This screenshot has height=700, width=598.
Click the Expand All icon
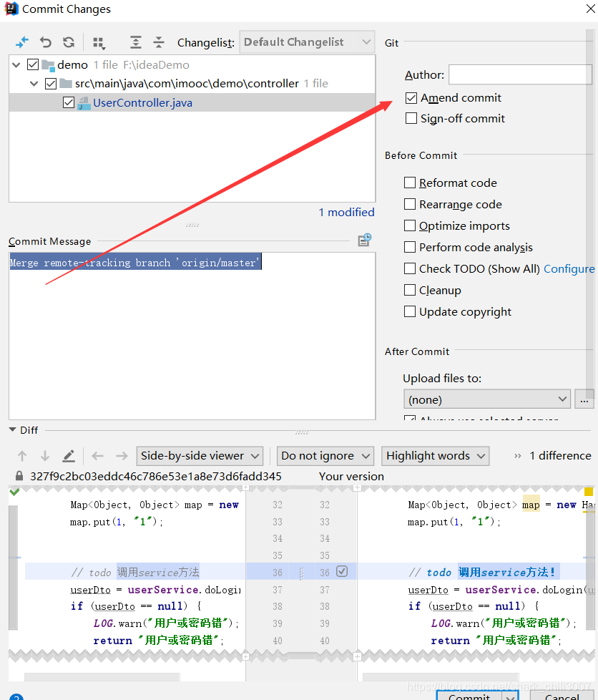click(x=136, y=42)
